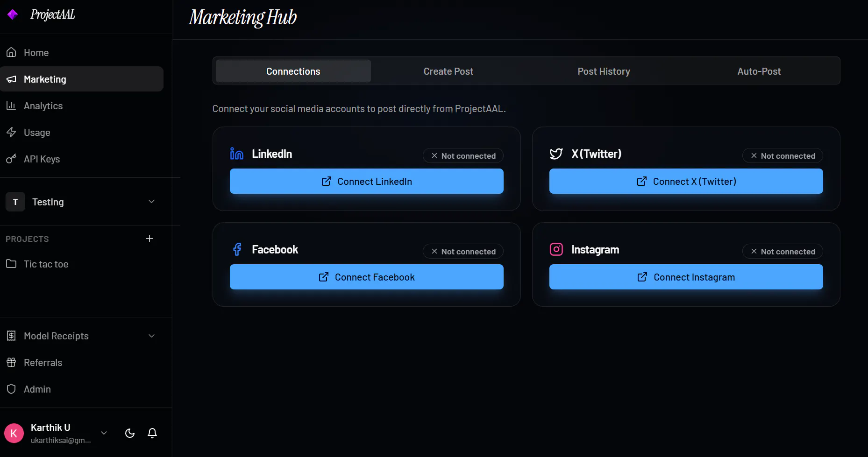Click the Analytics bar chart icon
Screen dimensions: 868x457
pyautogui.click(x=11, y=105)
